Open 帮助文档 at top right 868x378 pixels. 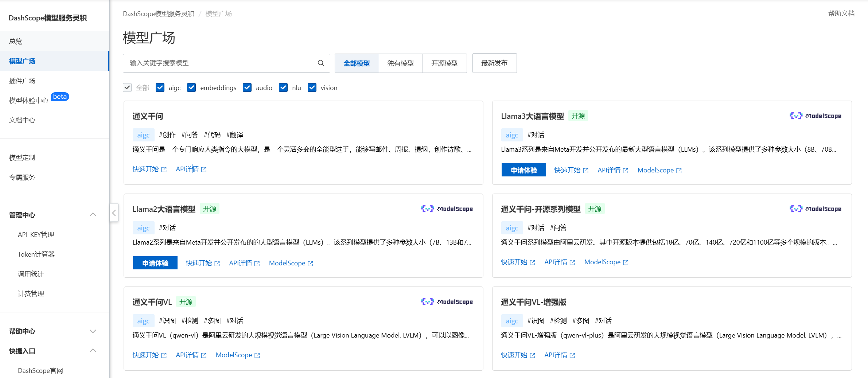[841, 13]
